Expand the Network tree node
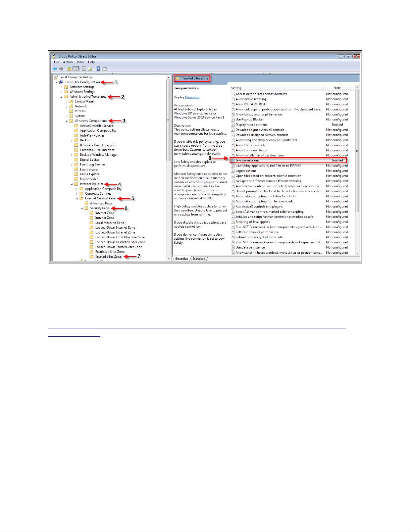Screen dimensions: 411x532 click(66, 106)
